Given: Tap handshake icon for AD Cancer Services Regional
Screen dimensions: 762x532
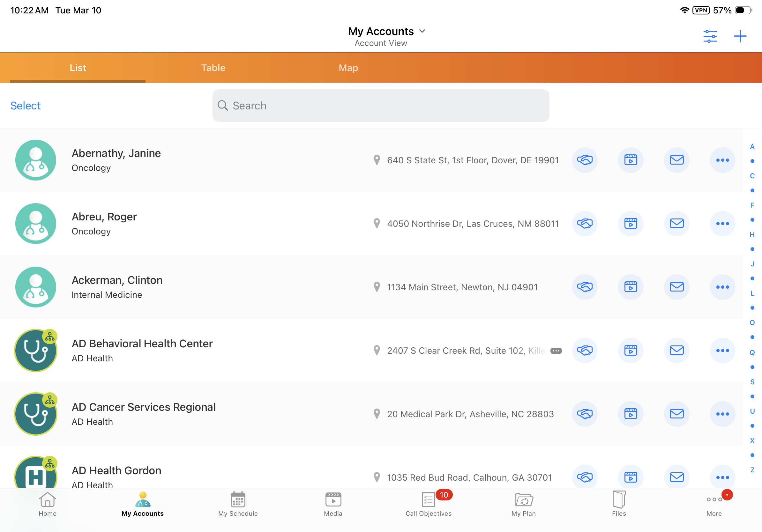Looking at the screenshot, I should click(585, 414).
